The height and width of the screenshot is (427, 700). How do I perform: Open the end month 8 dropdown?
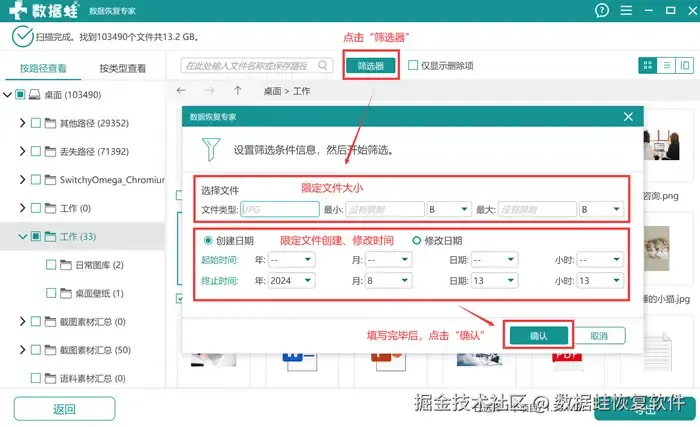[x=388, y=280]
